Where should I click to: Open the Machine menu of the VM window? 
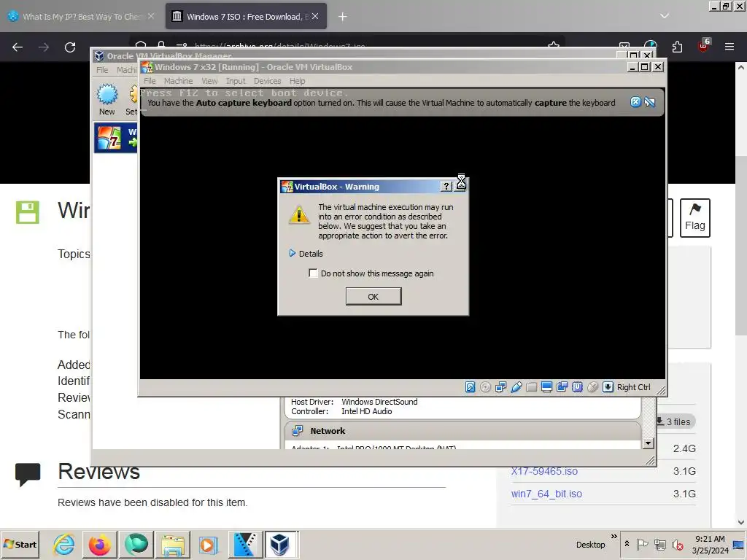pos(178,81)
